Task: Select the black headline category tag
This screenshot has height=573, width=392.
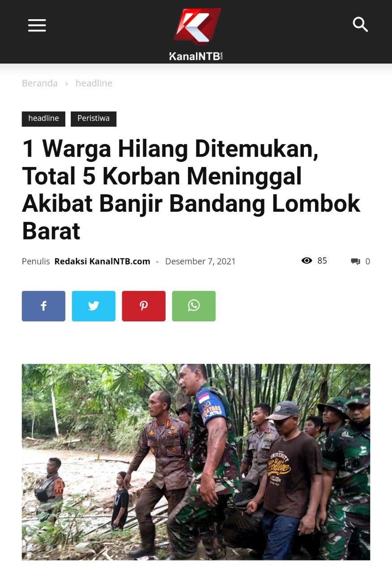Action: [x=43, y=119]
